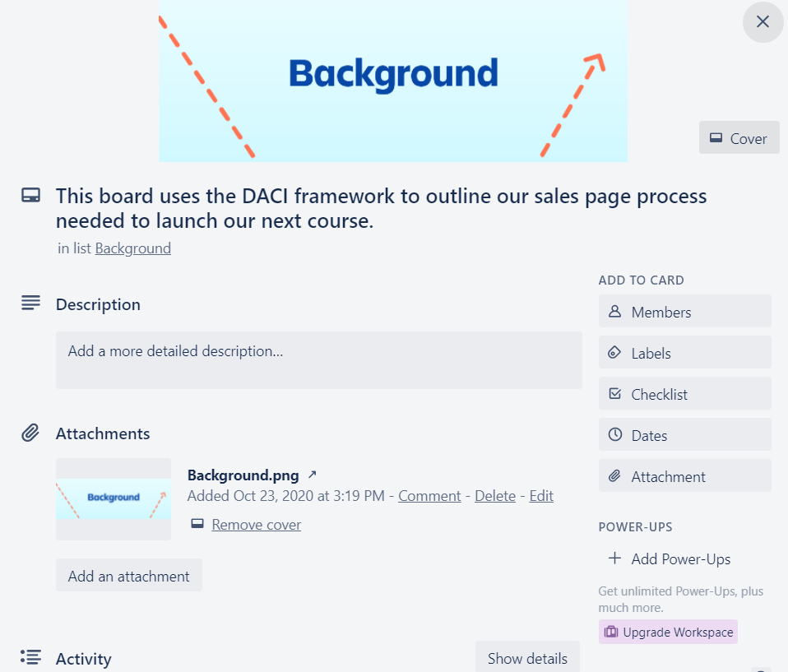This screenshot has width=788, height=672.
Task: Click the Background cover image
Action: coord(393,81)
